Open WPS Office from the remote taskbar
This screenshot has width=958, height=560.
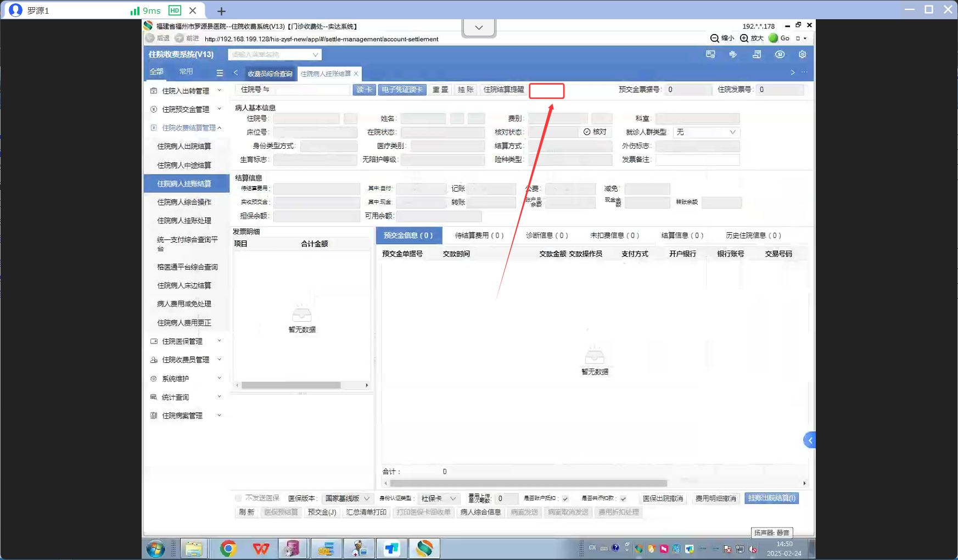pos(261,548)
